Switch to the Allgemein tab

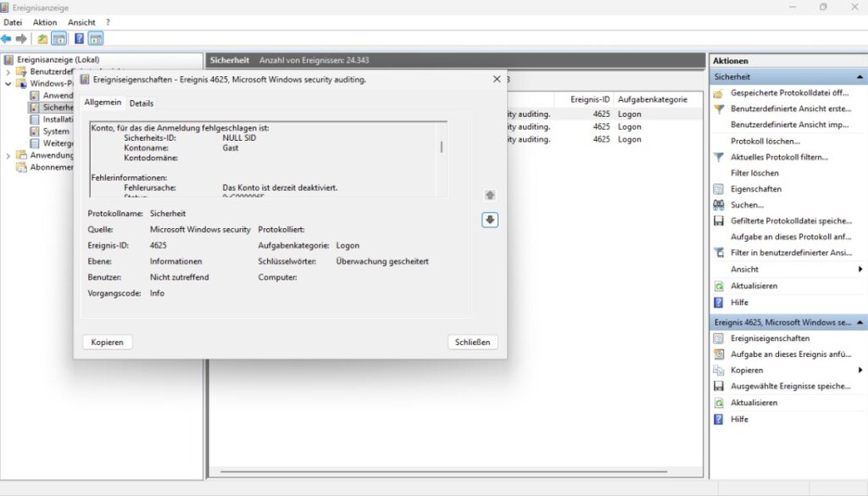click(x=103, y=103)
